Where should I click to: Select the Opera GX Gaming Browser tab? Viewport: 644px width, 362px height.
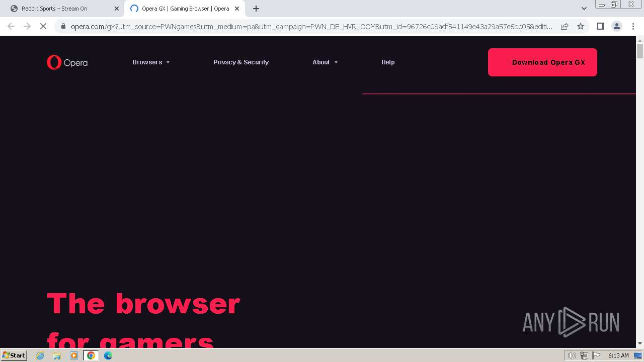[x=185, y=9]
